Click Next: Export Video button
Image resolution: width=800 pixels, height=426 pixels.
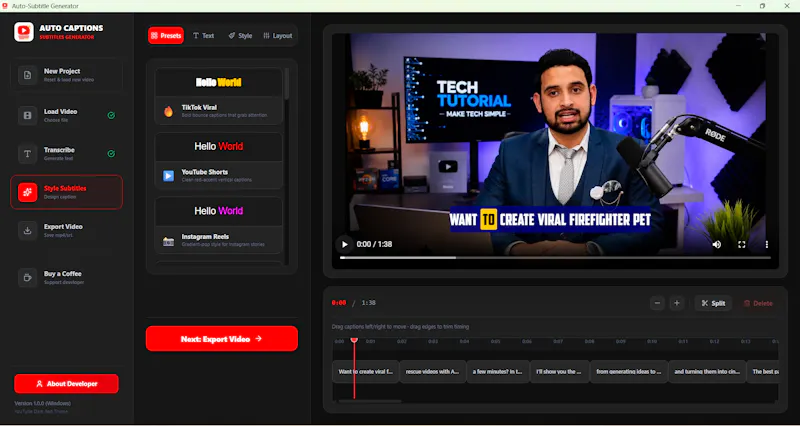click(221, 339)
